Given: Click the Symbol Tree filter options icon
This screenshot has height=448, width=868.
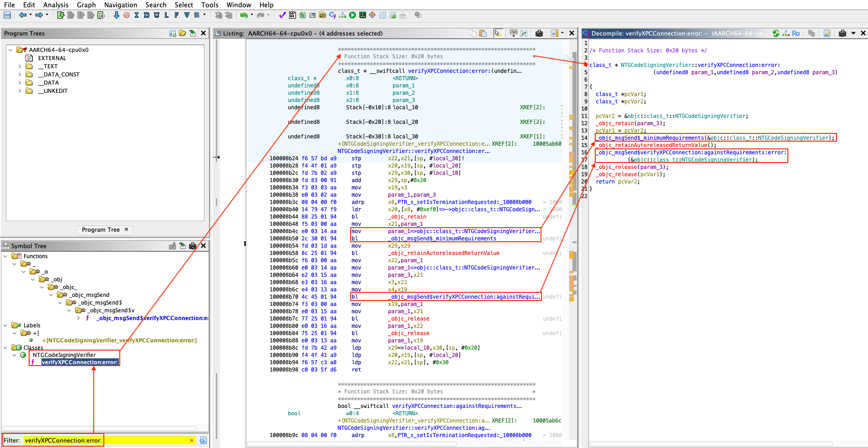Looking at the screenshot, I should 203,440.
